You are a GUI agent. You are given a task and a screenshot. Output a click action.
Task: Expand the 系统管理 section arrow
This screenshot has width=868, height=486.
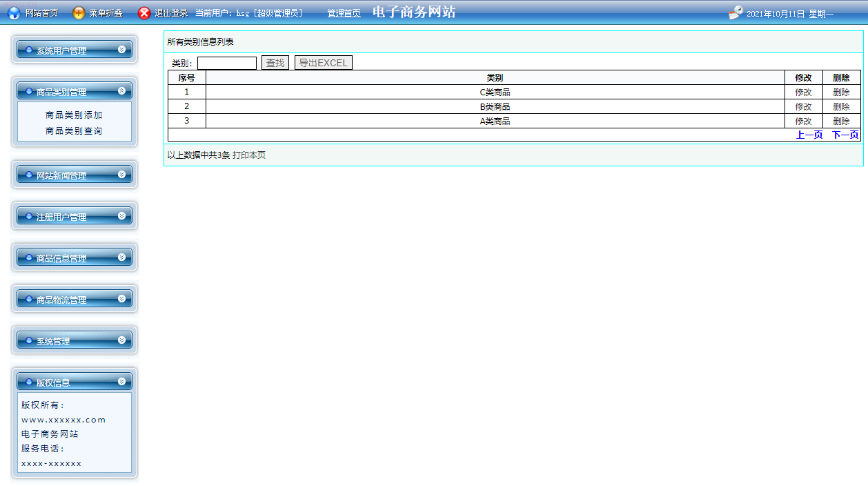(122, 340)
